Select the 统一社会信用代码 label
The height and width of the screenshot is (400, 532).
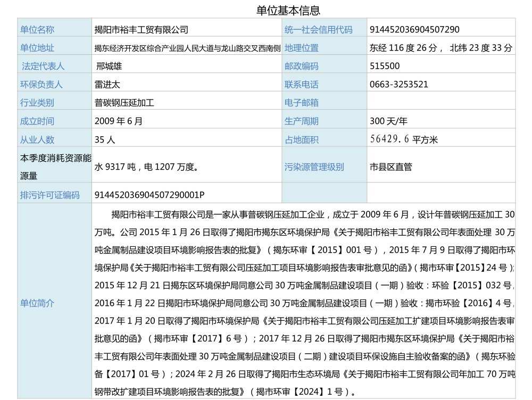[318, 29]
